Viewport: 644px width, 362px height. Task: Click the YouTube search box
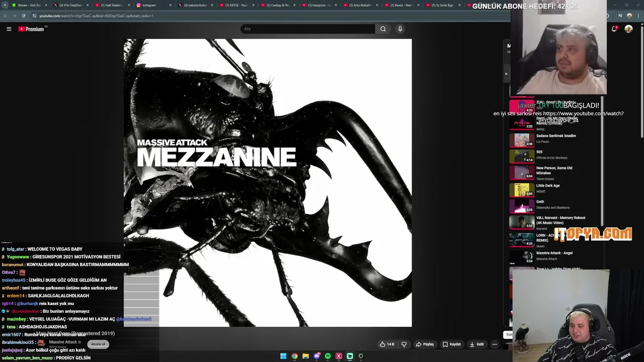pos(308,29)
